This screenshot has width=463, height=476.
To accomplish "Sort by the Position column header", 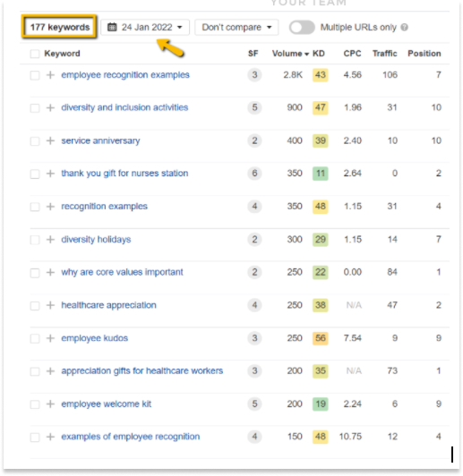I will pos(424,54).
